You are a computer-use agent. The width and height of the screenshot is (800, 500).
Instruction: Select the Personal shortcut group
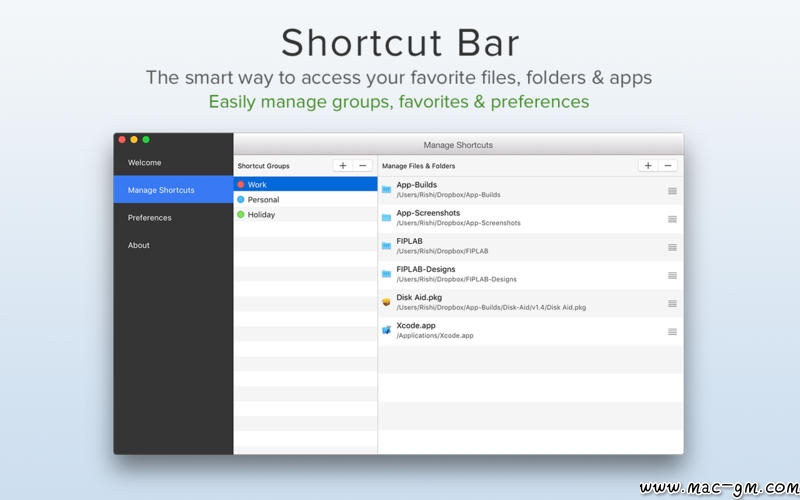tap(306, 199)
